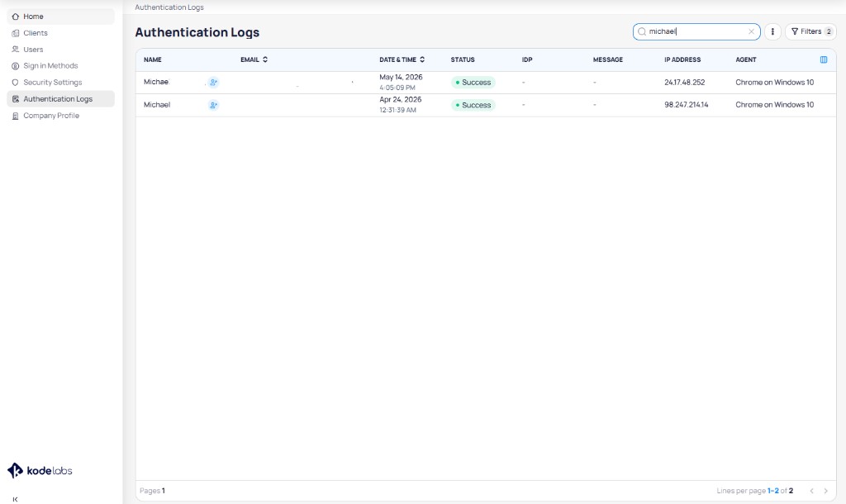Click Pages 1 indicator
The image size is (846, 504).
pyautogui.click(x=152, y=491)
